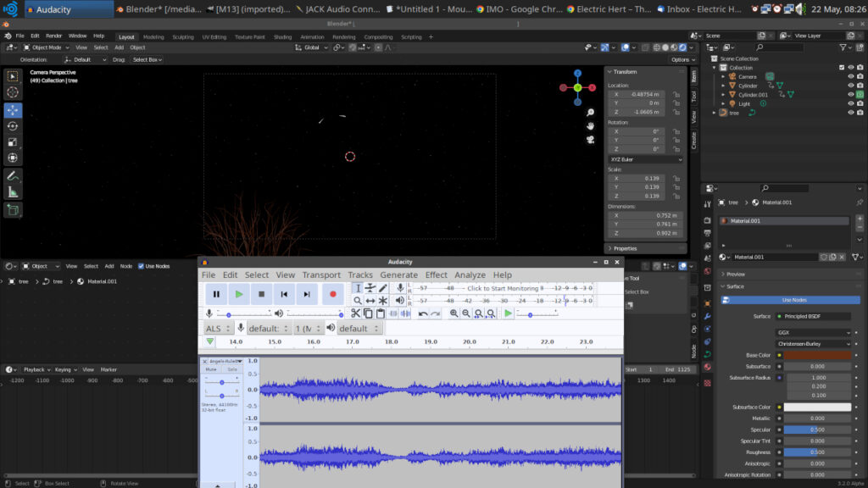Mute the Audacity audio track

point(211,369)
